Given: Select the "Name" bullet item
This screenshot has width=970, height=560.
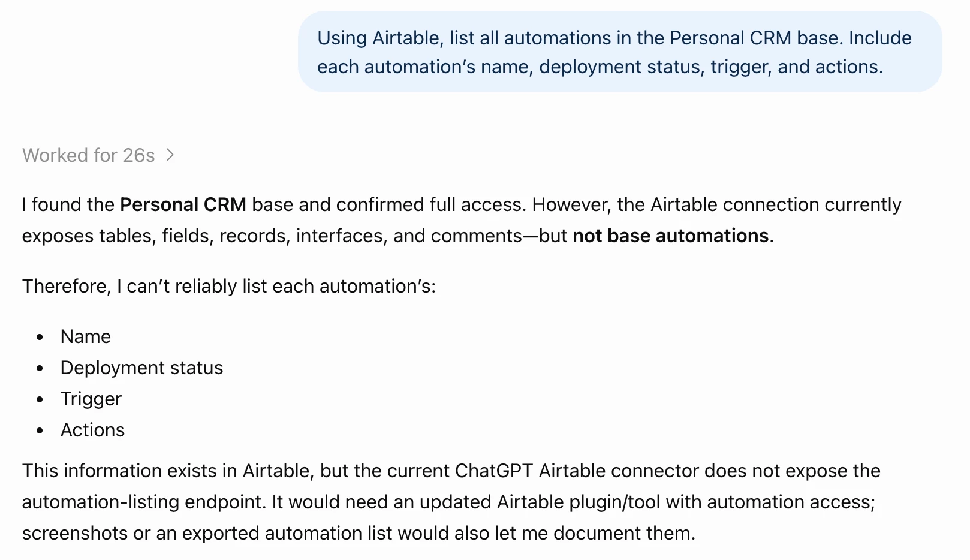Looking at the screenshot, I should point(86,336).
